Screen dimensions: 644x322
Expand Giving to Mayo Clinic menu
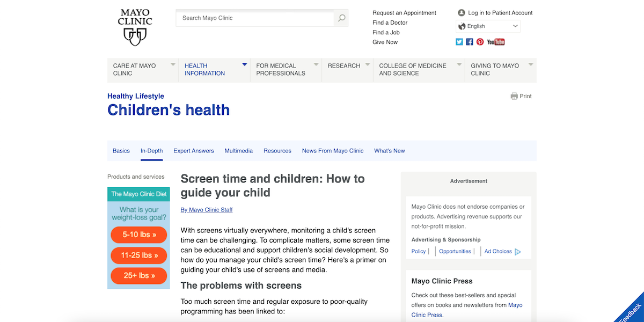(500, 70)
